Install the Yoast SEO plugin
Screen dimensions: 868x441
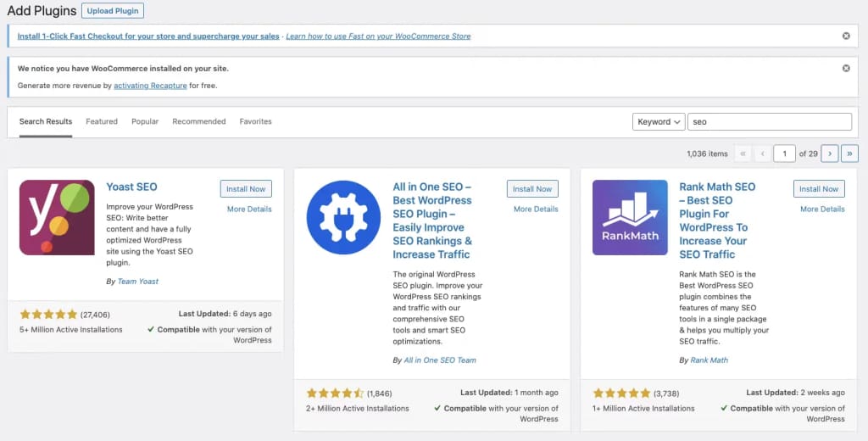tap(246, 189)
